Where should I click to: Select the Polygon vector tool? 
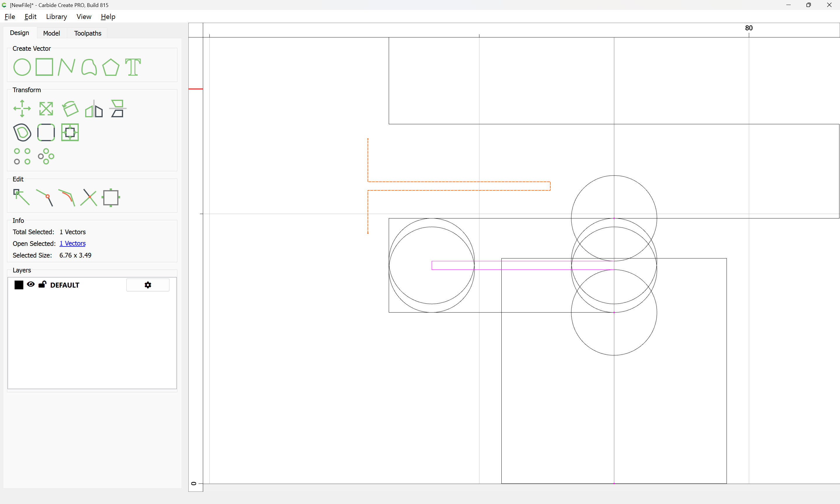(111, 67)
